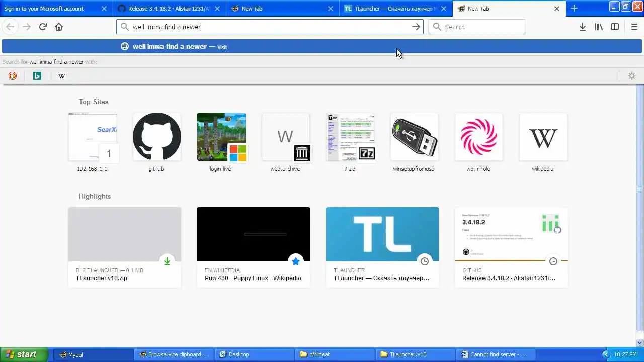Click the Highlights heading
The width and height of the screenshot is (644, 362).
pos(95,196)
